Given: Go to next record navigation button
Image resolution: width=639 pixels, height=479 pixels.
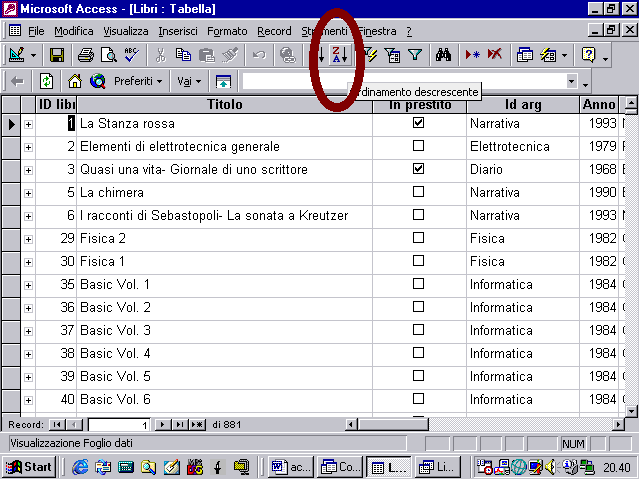Looking at the screenshot, I should (x=162, y=425).
